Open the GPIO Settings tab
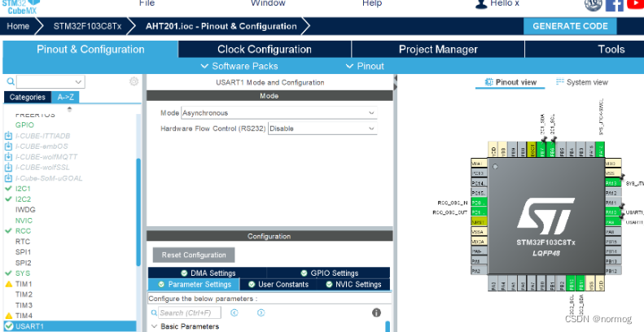Screen dimensions: 644x332 [329, 273]
